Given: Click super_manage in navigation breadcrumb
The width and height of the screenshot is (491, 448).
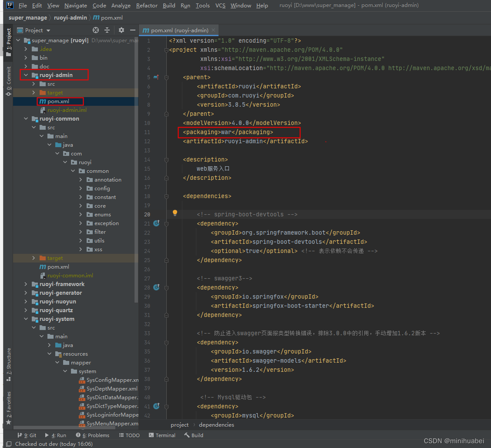Looking at the screenshot, I should pos(28,18).
